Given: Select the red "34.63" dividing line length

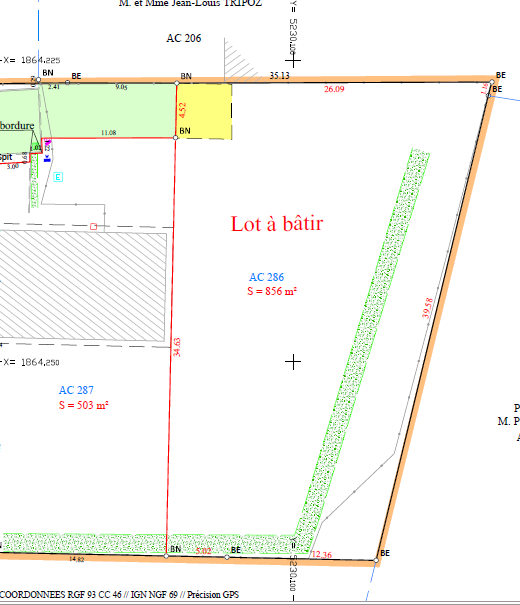Looking at the screenshot, I should point(177,347).
